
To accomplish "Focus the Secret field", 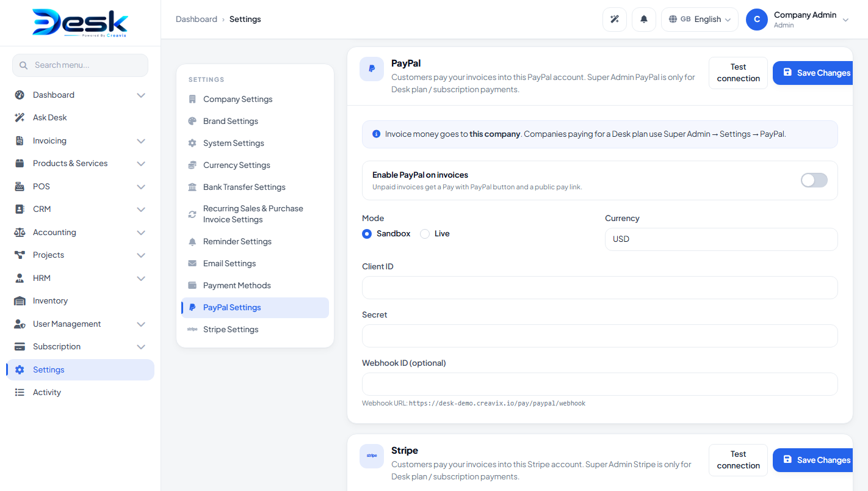I will point(599,336).
